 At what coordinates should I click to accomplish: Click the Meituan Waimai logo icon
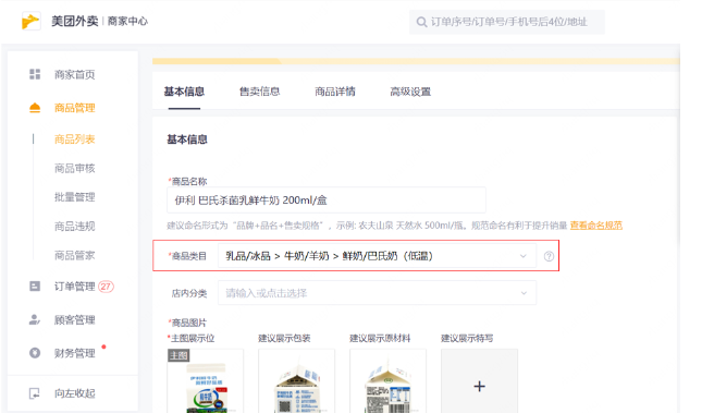(x=31, y=21)
